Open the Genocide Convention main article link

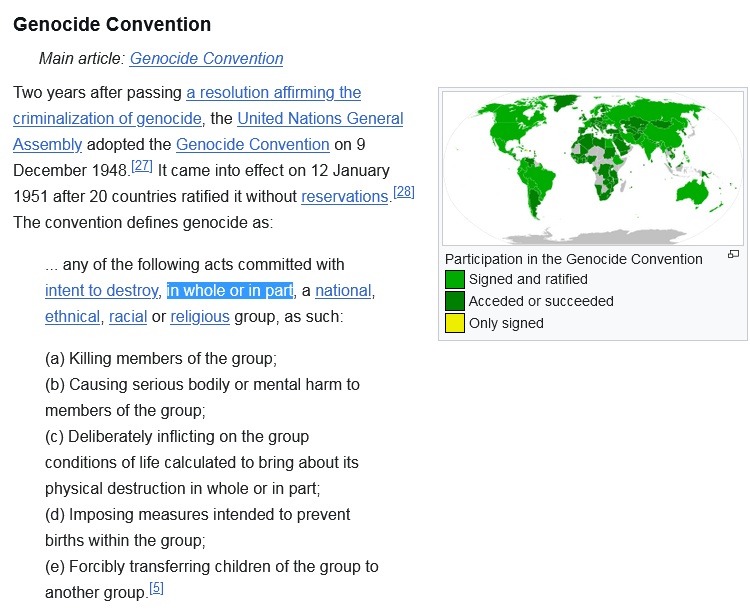click(x=206, y=58)
